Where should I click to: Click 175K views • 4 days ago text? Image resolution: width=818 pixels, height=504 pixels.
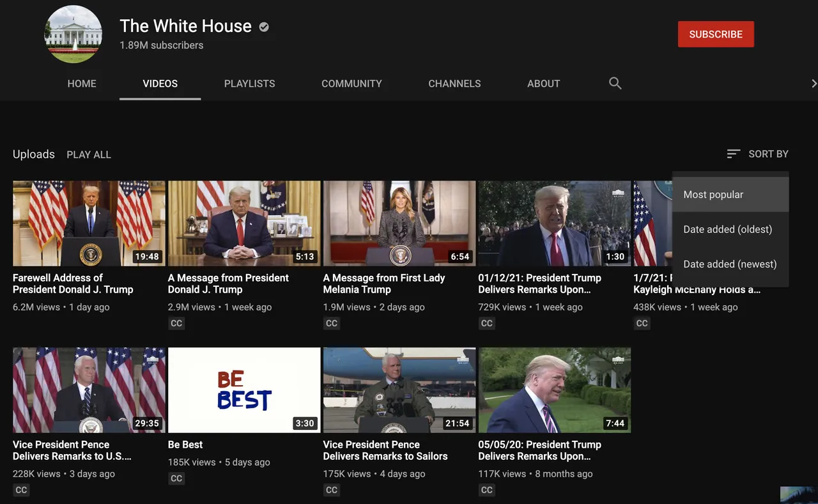(374, 474)
